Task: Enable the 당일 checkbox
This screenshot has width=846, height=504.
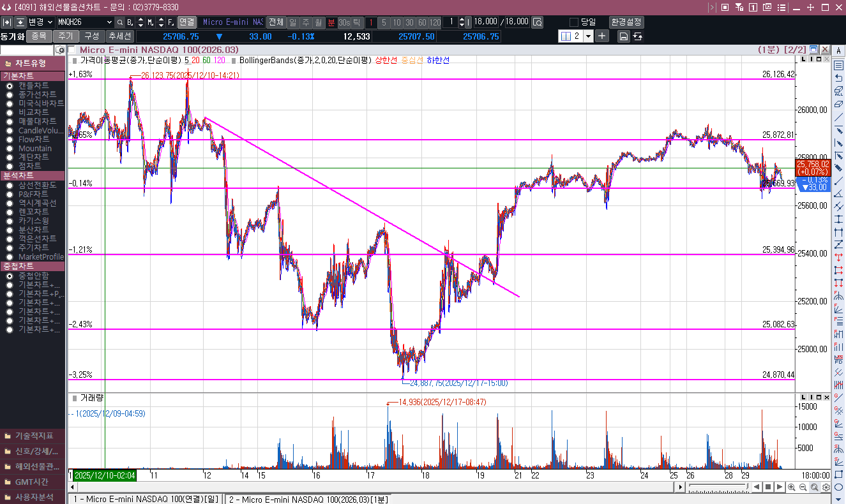Action: 573,22
